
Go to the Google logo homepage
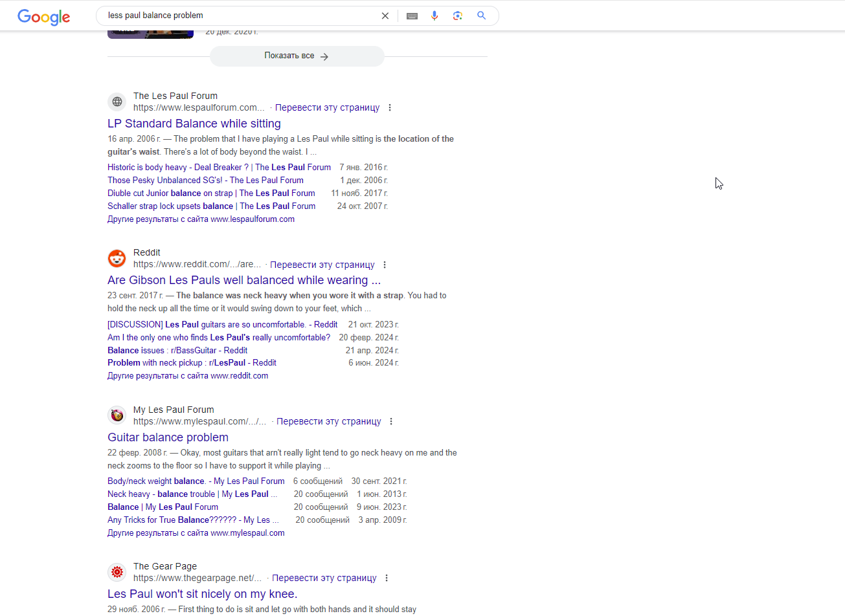[x=44, y=17]
